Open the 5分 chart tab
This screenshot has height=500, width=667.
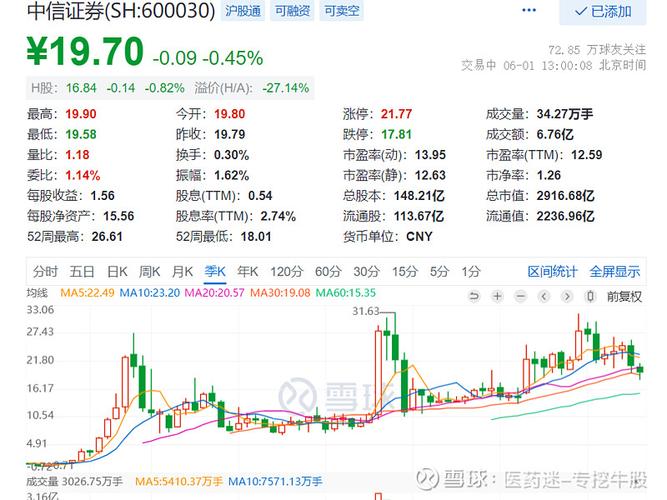coord(440,271)
